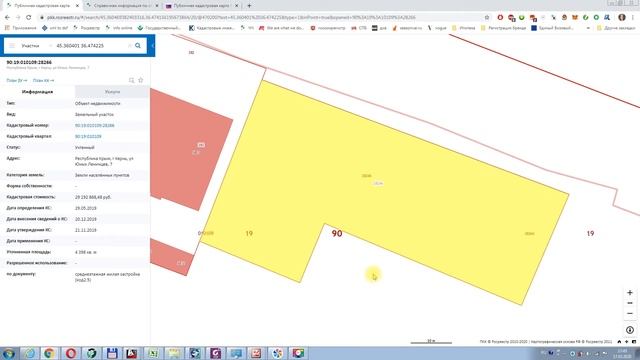Open Google Chrome from the taskbar

point(50,353)
